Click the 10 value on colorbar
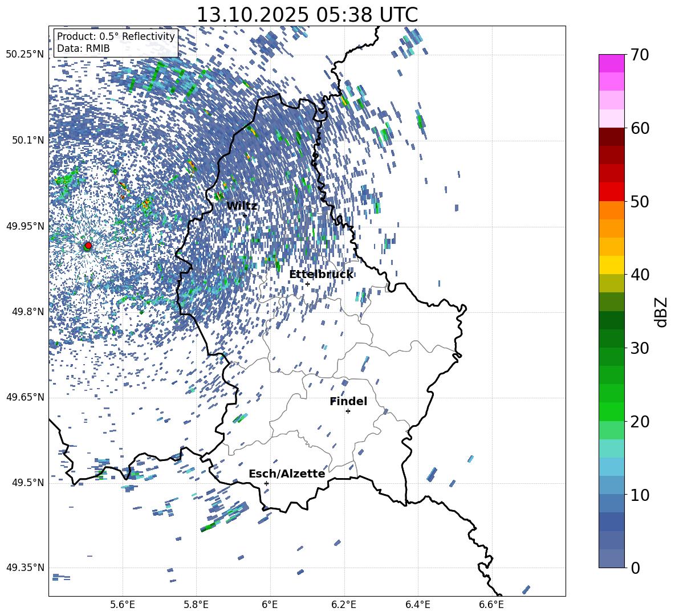The height and width of the screenshot is (616, 675). pyautogui.click(x=640, y=495)
